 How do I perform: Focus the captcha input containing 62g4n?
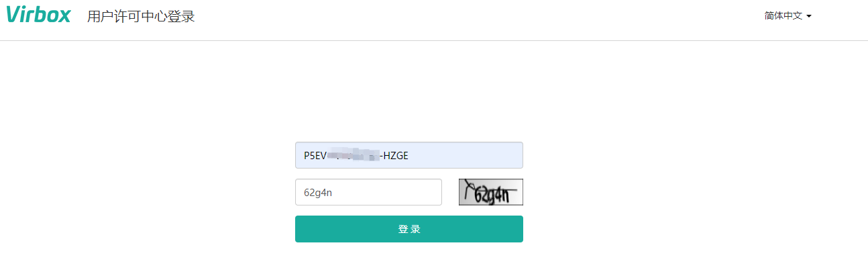tap(368, 192)
